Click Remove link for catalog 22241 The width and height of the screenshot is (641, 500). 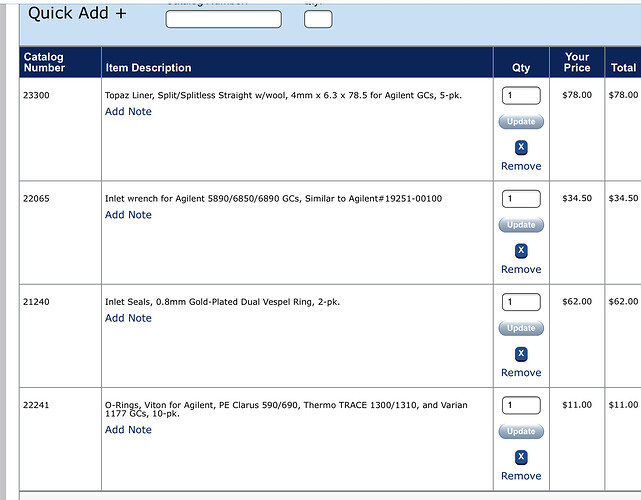[521, 476]
